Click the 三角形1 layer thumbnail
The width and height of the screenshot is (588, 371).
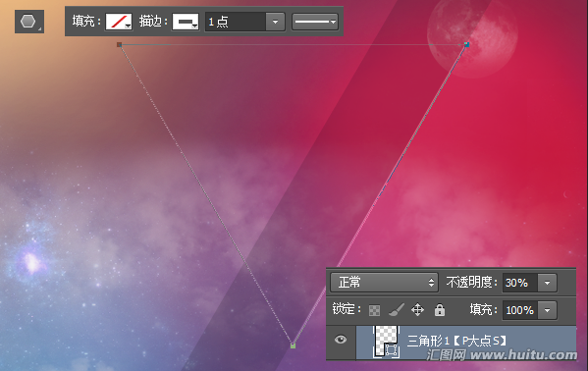pyautogui.click(x=386, y=342)
